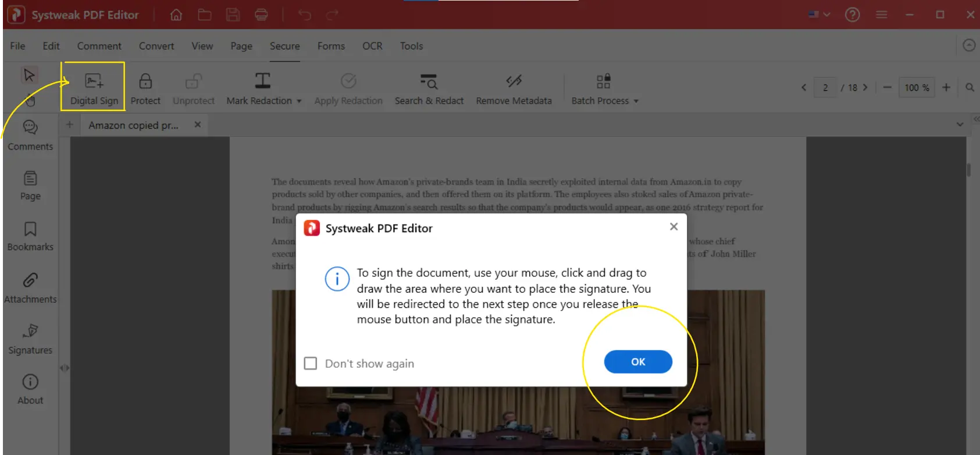Open the Comments side panel
Screen dimensions: 980x455
pos(30,136)
